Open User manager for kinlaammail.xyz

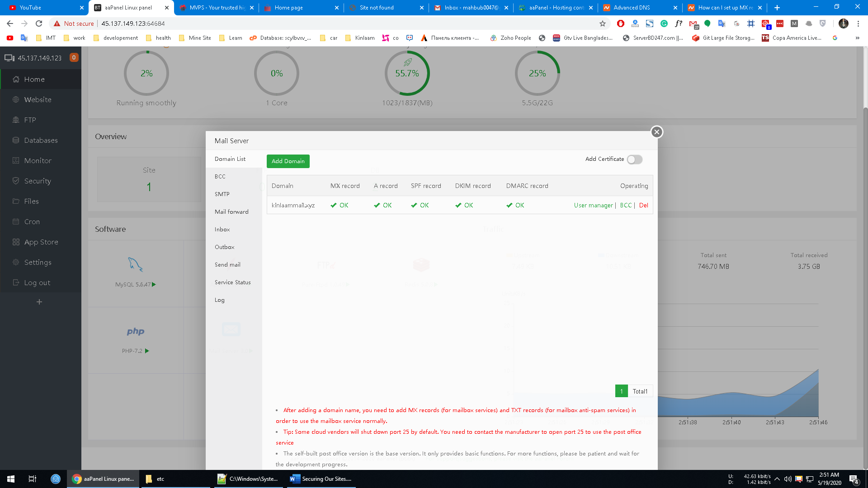(x=593, y=205)
